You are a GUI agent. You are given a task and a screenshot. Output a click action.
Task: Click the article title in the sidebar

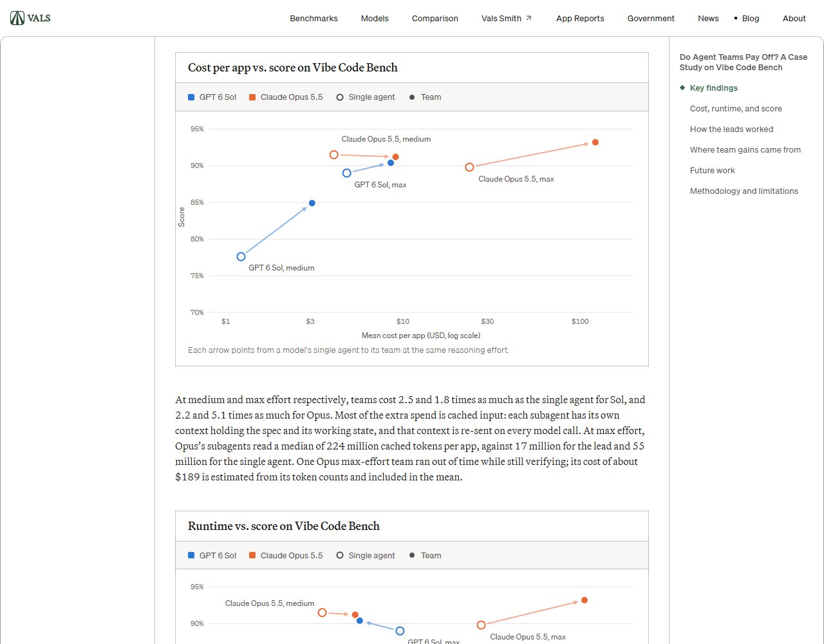click(744, 62)
